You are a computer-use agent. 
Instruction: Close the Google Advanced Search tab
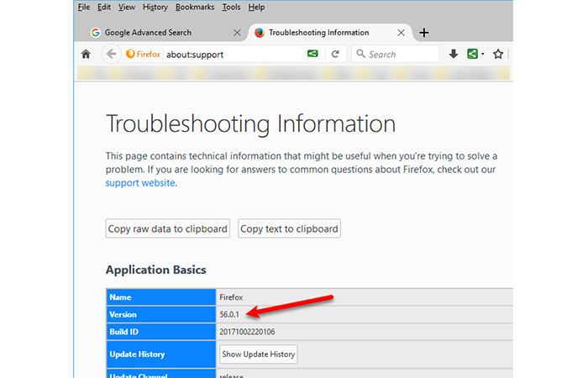pyautogui.click(x=237, y=33)
